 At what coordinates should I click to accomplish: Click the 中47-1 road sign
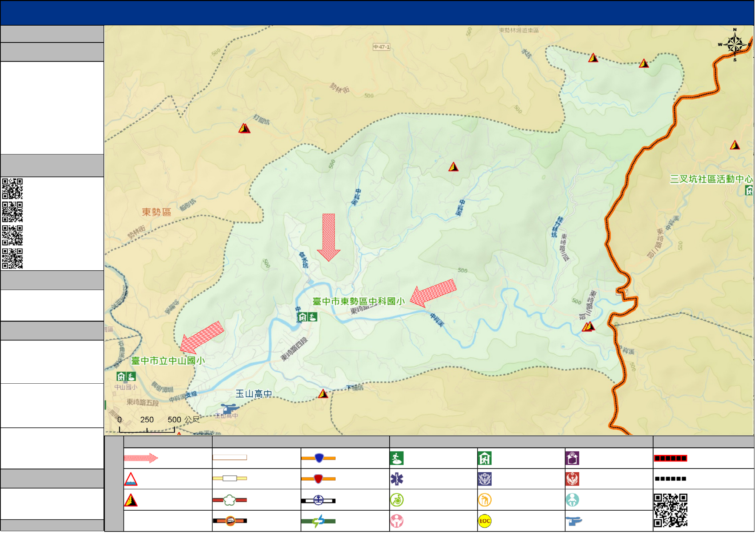coord(382,47)
